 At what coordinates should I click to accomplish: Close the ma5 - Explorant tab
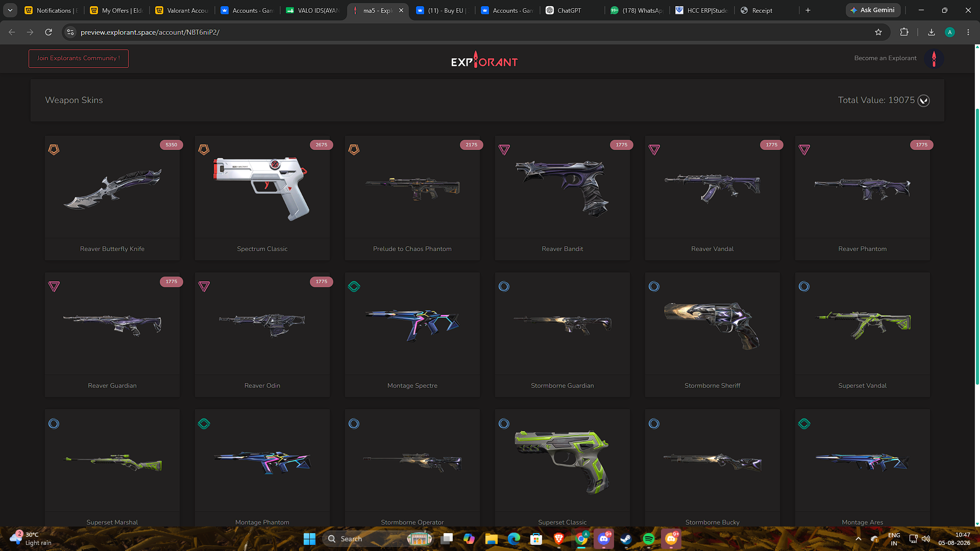click(401, 10)
